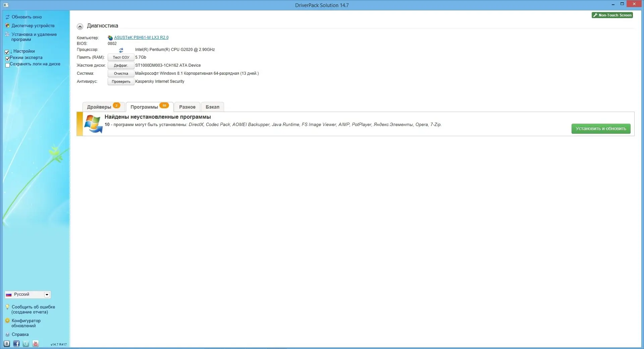This screenshot has width=644, height=349.
Task: Click the ST1000DM003-1CH162 ATA Device text
Action: coord(168,65)
